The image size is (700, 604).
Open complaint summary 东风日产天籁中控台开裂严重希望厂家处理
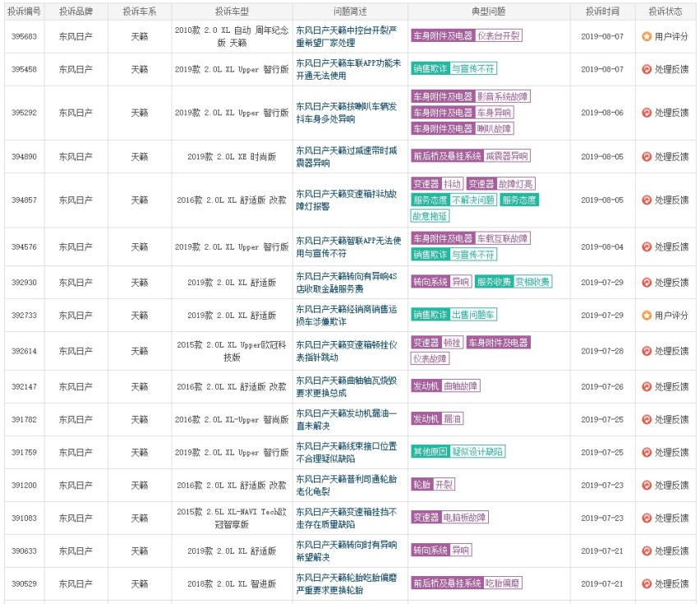[x=347, y=37]
